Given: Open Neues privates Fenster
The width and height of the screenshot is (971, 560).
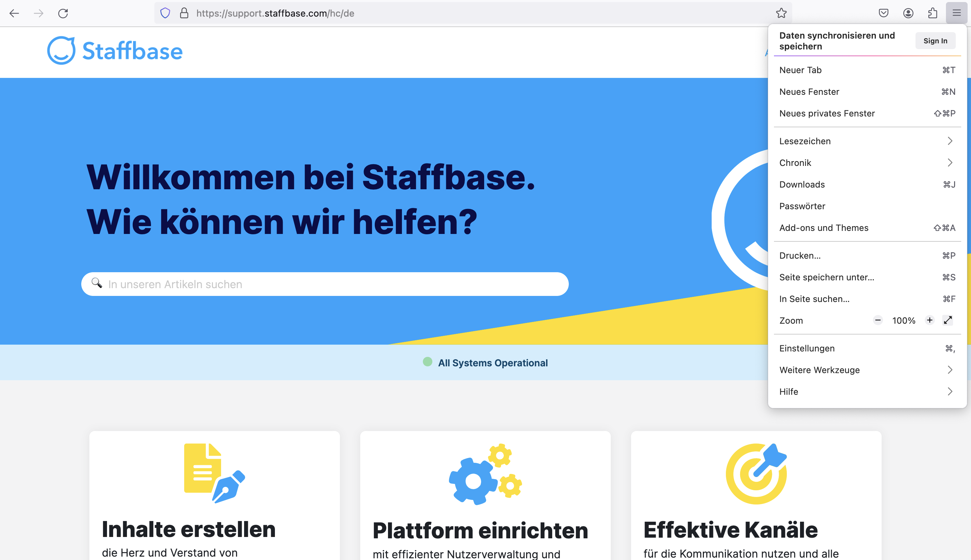Looking at the screenshot, I should (867, 113).
